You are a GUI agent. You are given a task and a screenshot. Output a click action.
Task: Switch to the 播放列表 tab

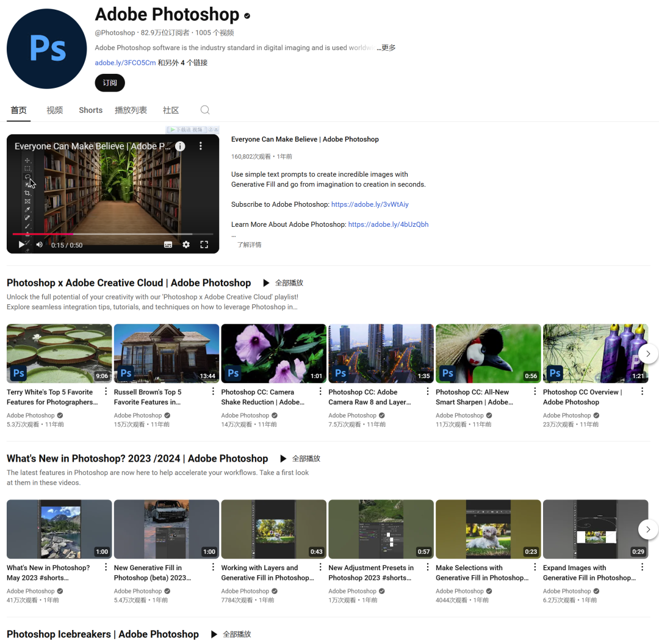click(x=131, y=110)
